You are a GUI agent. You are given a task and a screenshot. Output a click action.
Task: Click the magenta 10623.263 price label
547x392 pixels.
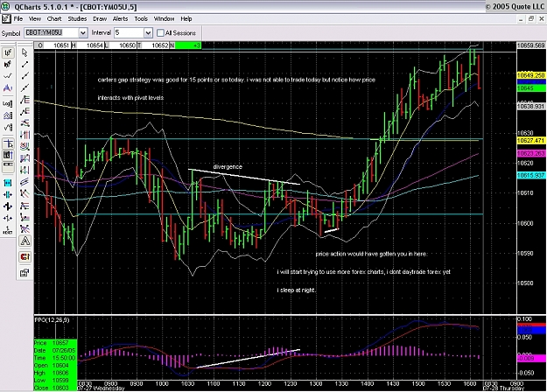[531, 153]
